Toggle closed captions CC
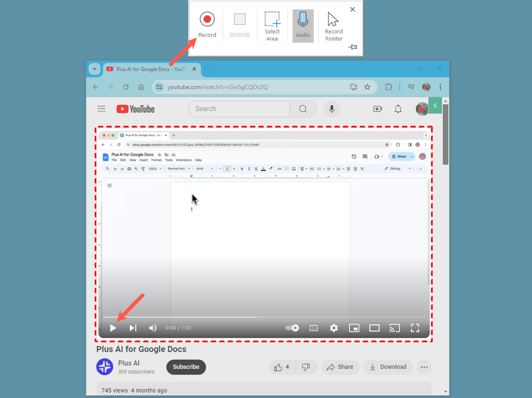The width and height of the screenshot is (532, 398). [313, 328]
